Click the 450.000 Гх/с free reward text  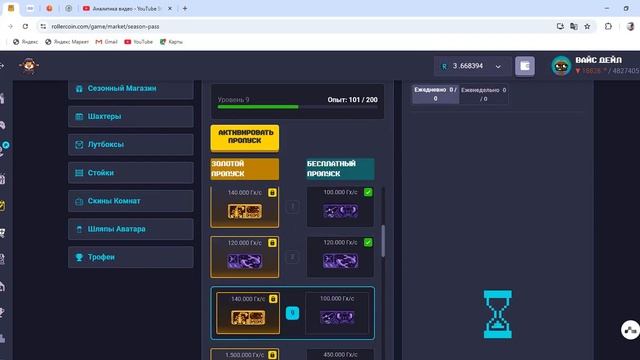point(340,355)
